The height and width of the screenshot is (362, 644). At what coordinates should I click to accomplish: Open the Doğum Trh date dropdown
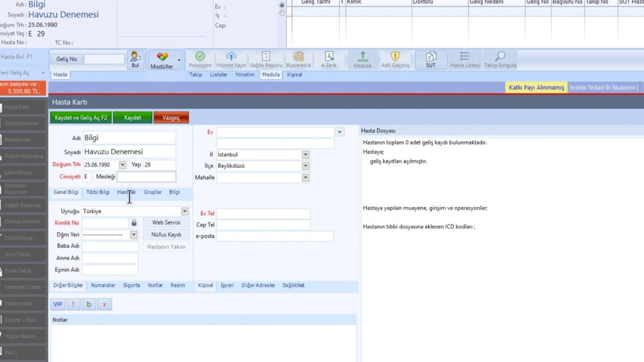122,165
